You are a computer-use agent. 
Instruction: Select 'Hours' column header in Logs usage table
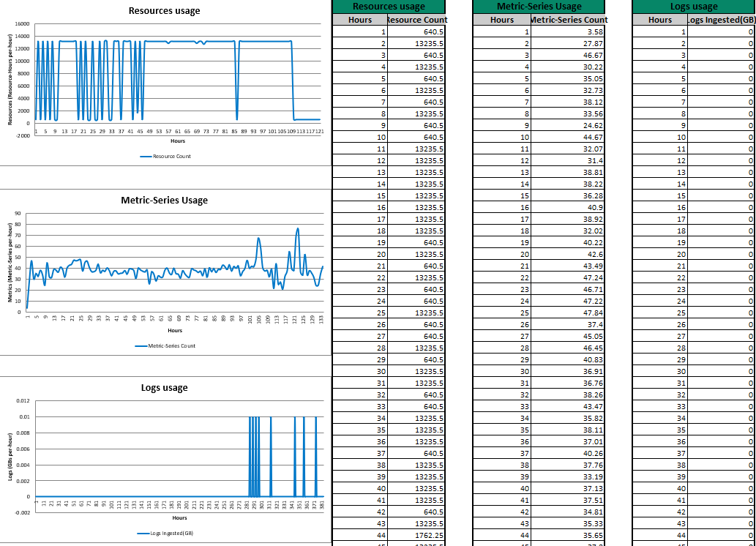click(x=659, y=20)
